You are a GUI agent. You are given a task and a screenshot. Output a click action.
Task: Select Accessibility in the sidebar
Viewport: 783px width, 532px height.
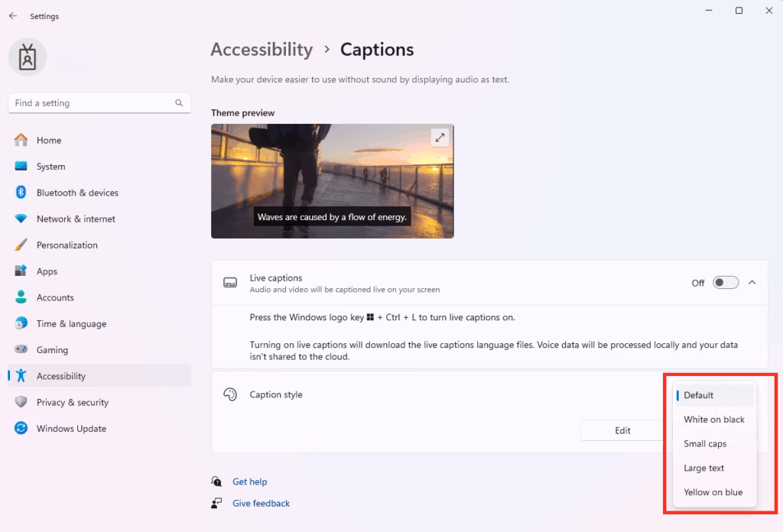pos(100,376)
